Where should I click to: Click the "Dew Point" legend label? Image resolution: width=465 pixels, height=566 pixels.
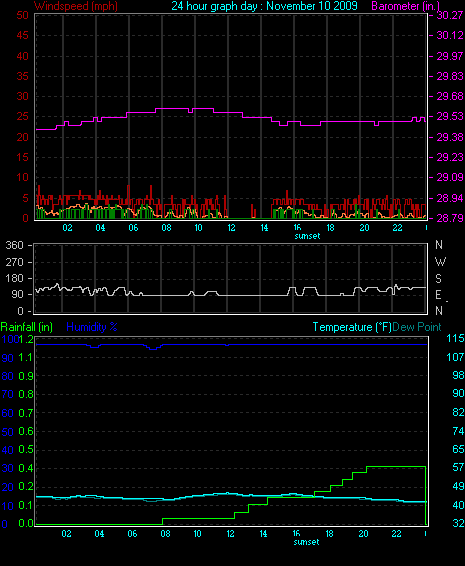click(x=417, y=327)
